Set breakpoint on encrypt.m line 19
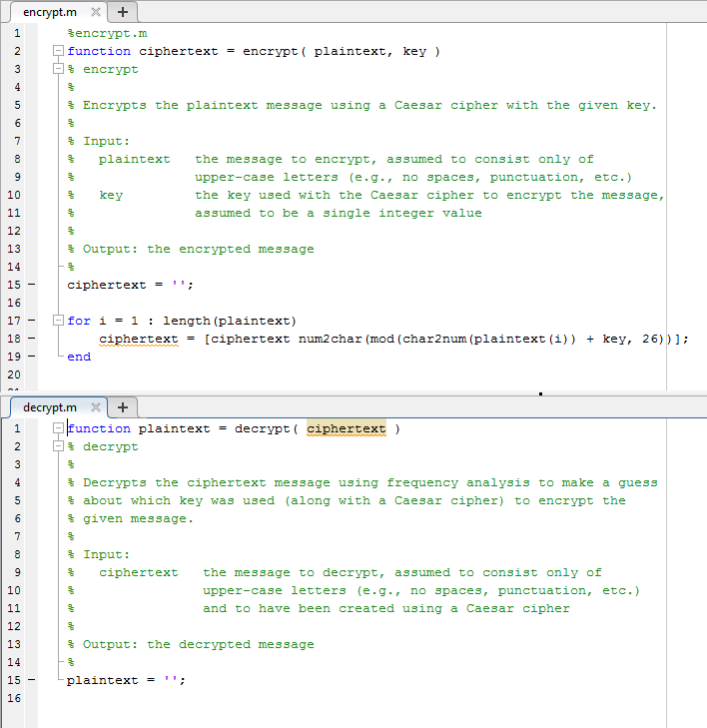This screenshot has width=707, height=728. 32,357
